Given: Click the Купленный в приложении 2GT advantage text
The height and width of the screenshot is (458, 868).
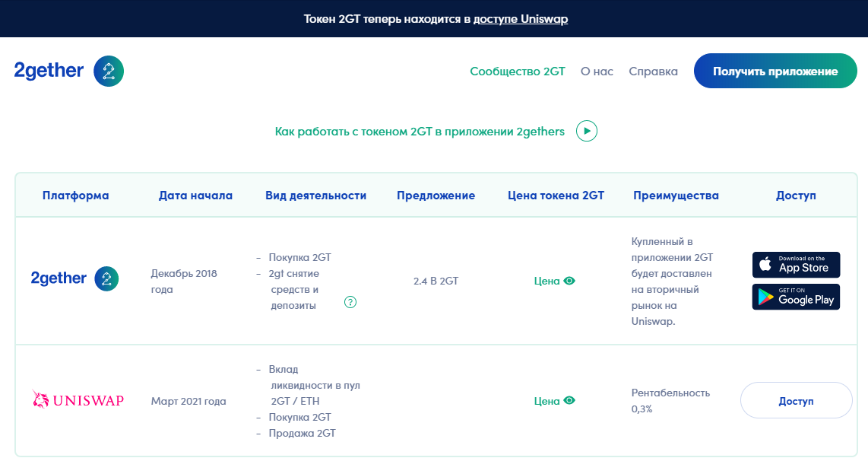Looking at the screenshot, I should [672, 281].
